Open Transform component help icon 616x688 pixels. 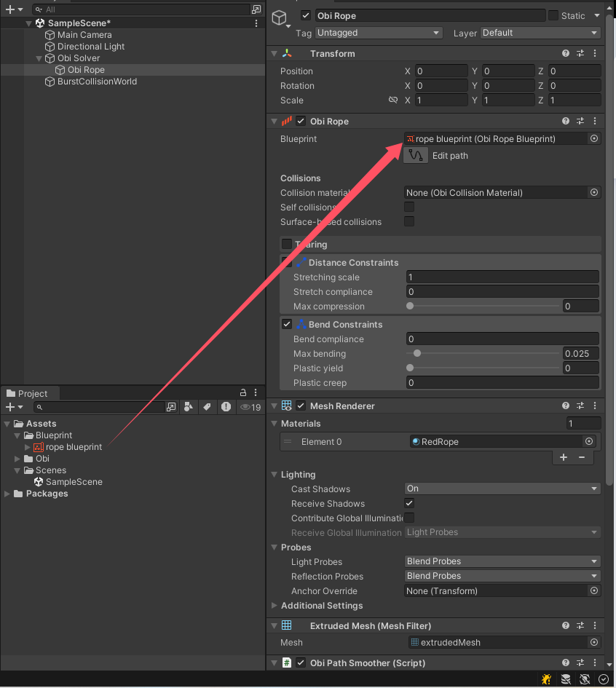click(566, 54)
